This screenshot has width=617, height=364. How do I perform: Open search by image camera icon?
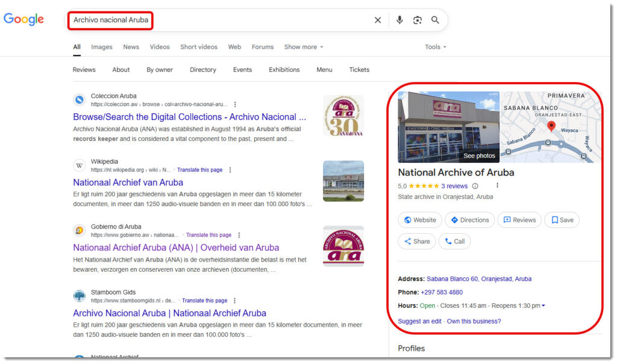tap(418, 20)
